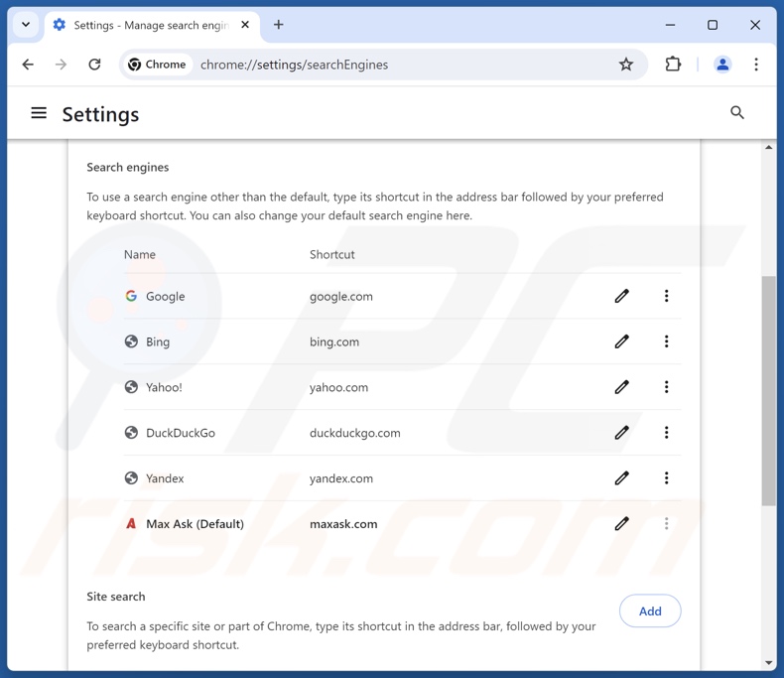Expand the tab search dropdown arrow
The width and height of the screenshot is (784, 678).
click(26, 25)
